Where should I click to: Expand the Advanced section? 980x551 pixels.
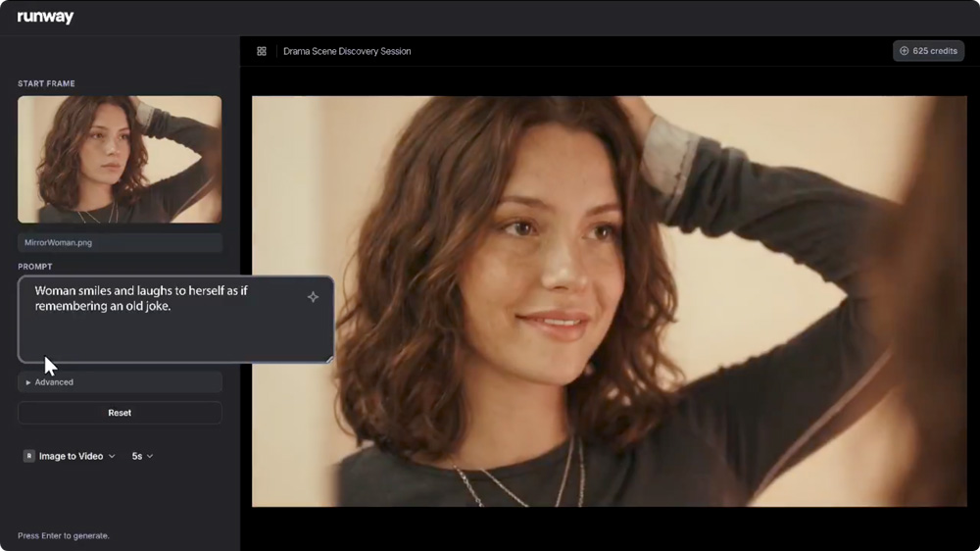point(120,382)
